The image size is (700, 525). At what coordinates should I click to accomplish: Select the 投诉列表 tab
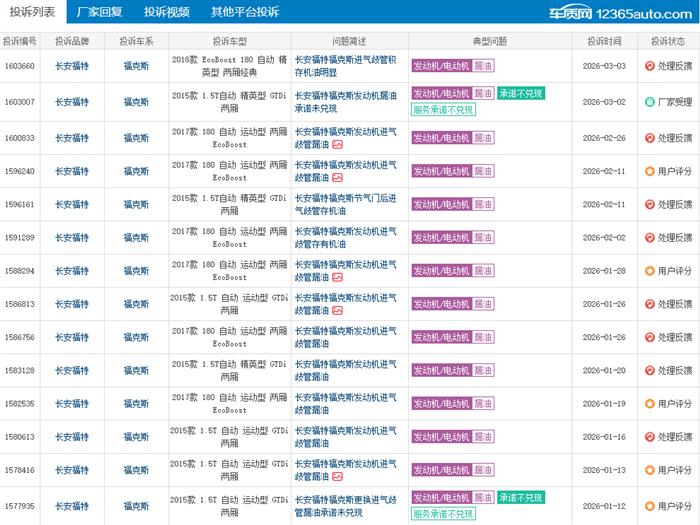click(x=32, y=12)
